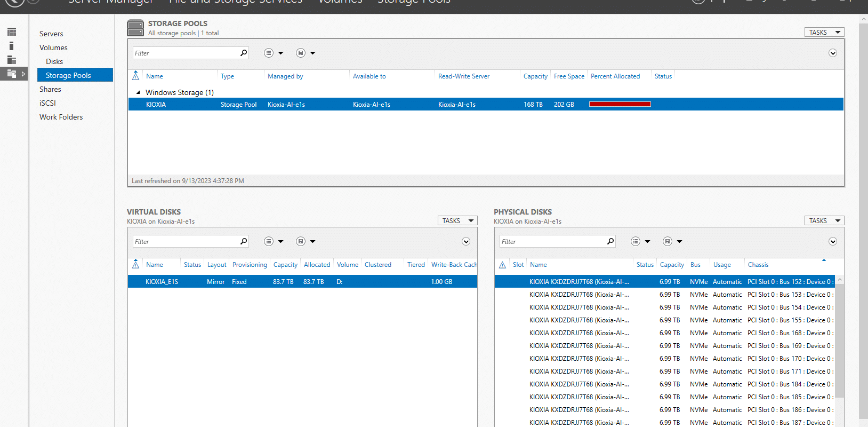868x427 pixels.
Task: Select physical disk on Bus 168
Action: (x=664, y=333)
